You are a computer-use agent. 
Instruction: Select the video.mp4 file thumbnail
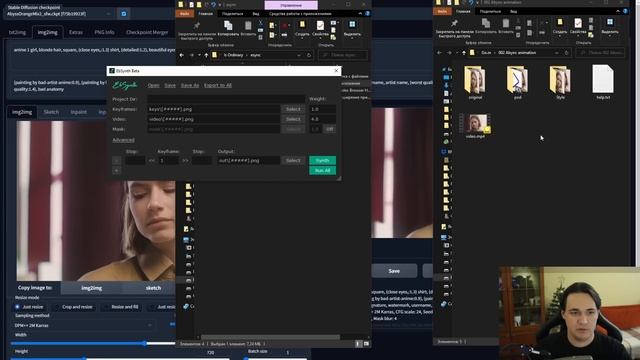(x=476, y=126)
